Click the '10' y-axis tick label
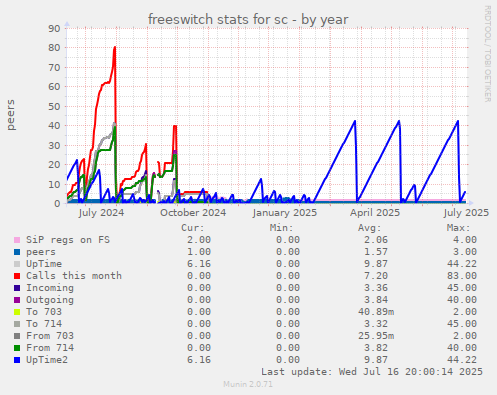The height and width of the screenshot is (395, 497). click(54, 184)
